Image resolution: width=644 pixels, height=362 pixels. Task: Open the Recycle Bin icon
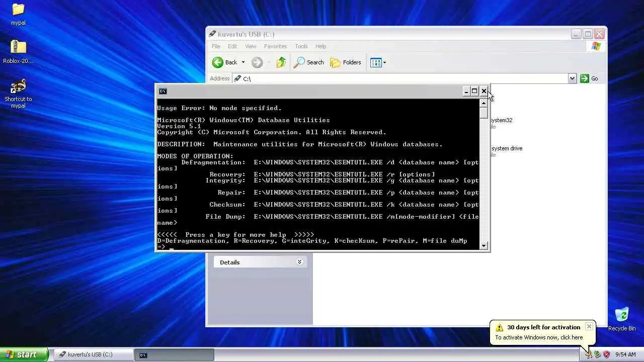pyautogui.click(x=622, y=319)
